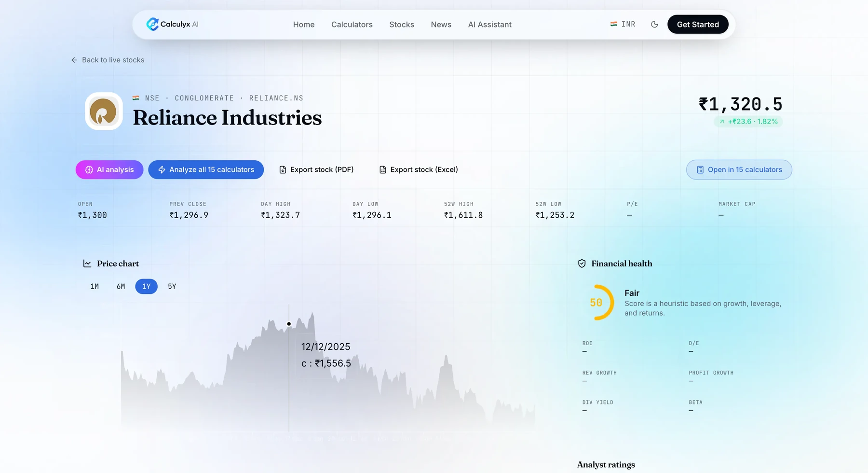Select the 1Y chart range
Image resolution: width=868 pixels, height=473 pixels.
[147, 286]
